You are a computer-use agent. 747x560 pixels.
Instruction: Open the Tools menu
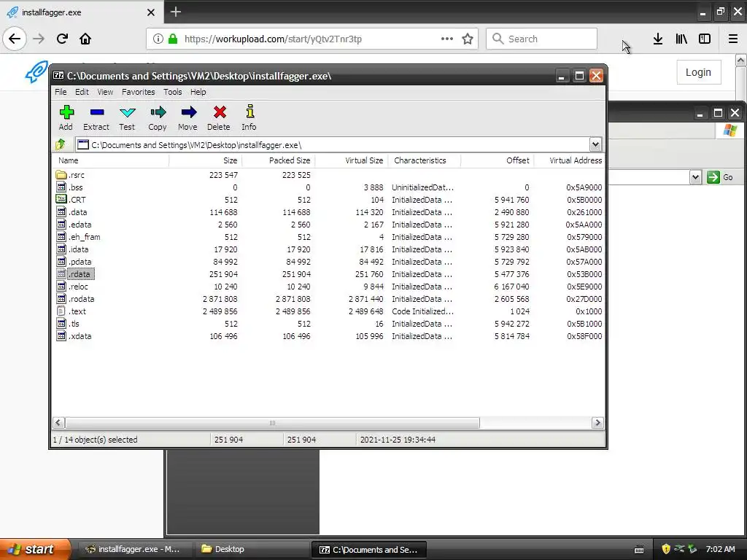pos(172,92)
